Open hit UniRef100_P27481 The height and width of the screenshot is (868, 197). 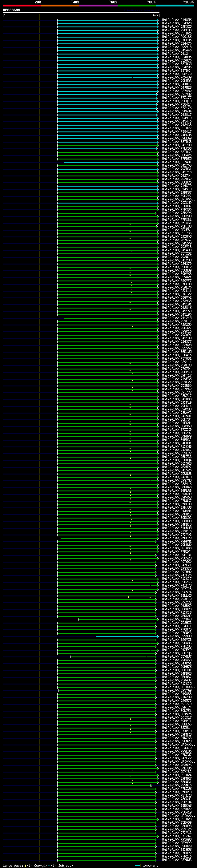tap(177, 162)
